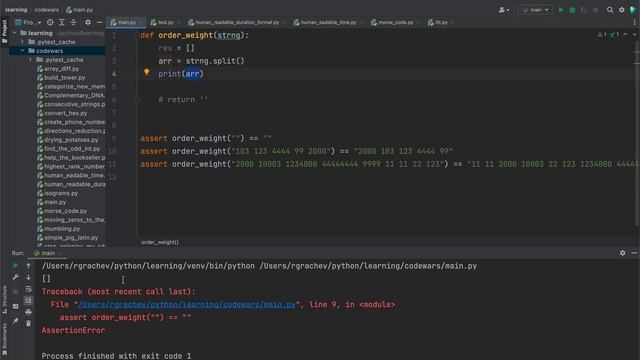This screenshot has height=360, width=640.
Task: Click the learning breadcrumb in navigation bar
Action: click(x=16, y=10)
